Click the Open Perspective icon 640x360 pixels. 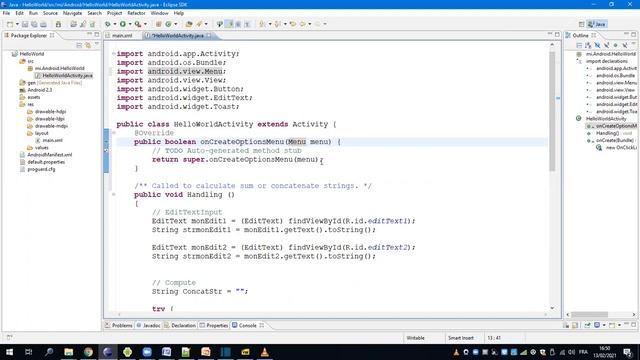[x=582, y=24]
